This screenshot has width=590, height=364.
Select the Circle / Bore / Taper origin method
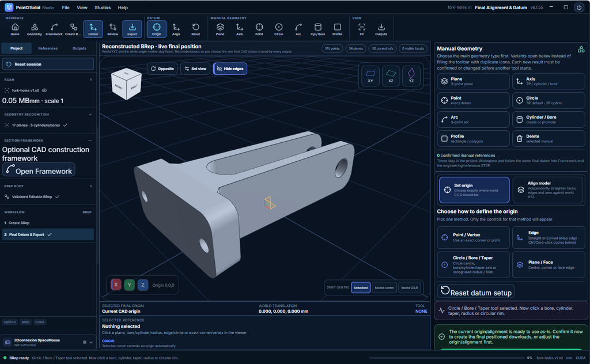(474, 265)
